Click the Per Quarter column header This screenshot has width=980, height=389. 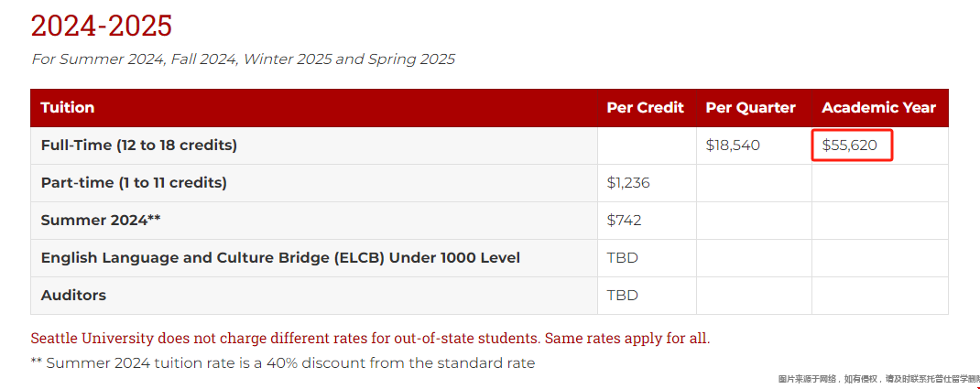[x=751, y=107]
